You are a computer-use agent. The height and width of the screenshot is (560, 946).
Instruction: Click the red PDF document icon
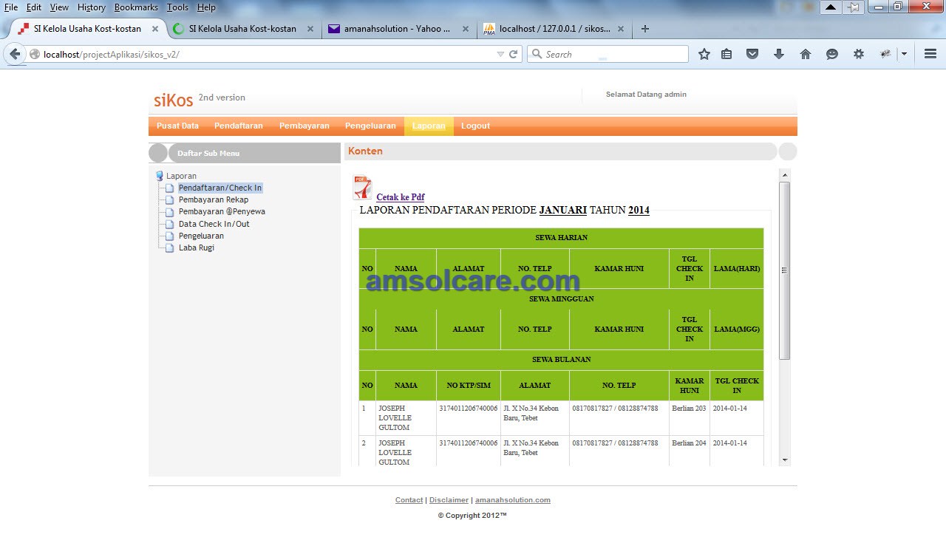(362, 188)
